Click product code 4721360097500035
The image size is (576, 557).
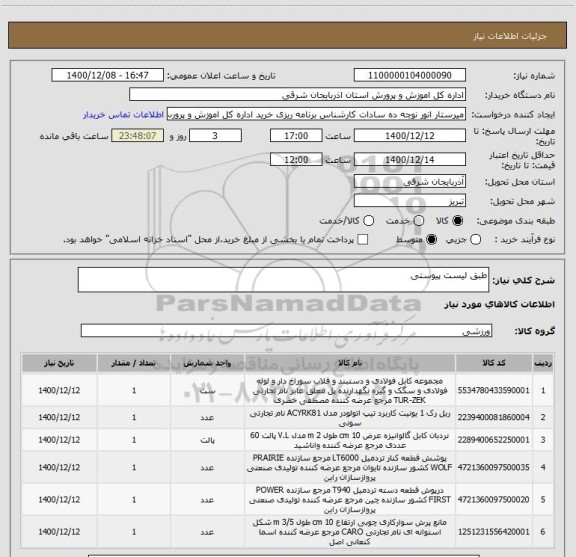tap(493, 467)
